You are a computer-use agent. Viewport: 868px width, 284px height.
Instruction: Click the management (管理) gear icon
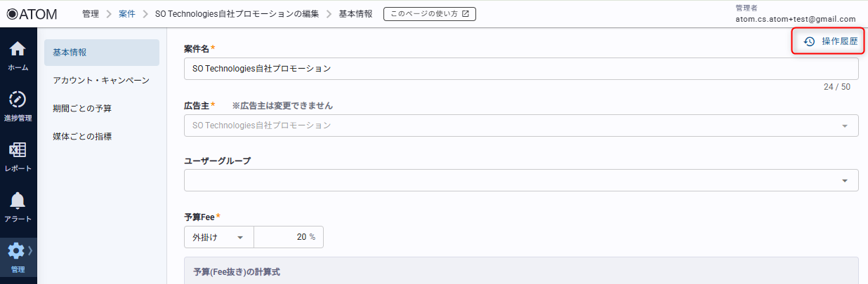pyautogui.click(x=16, y=251)
